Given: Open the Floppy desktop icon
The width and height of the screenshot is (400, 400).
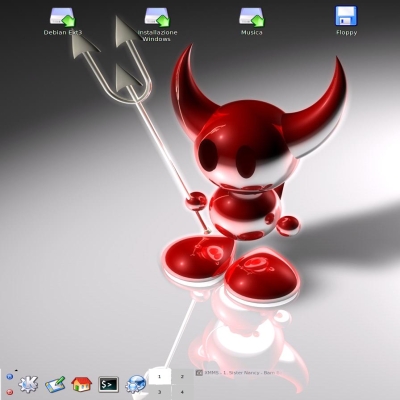Looking at the screenshot, I should coord(346,15).
